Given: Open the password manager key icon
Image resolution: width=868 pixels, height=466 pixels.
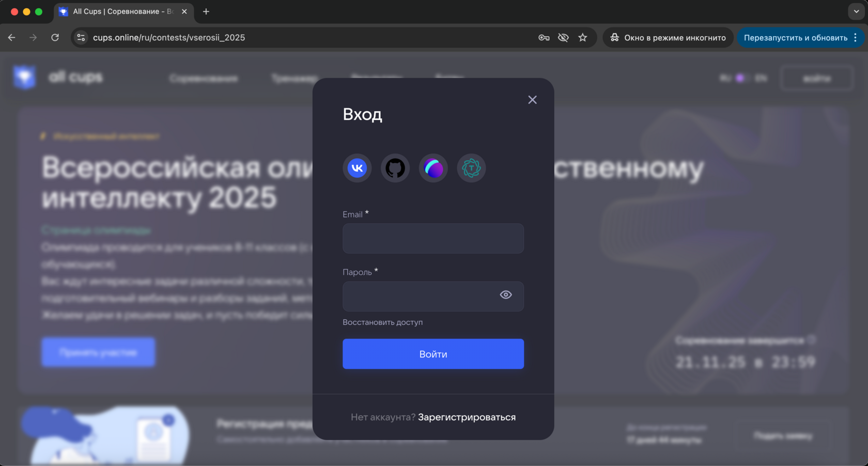Looking at the screenshot, I should [x=544, y=37].
